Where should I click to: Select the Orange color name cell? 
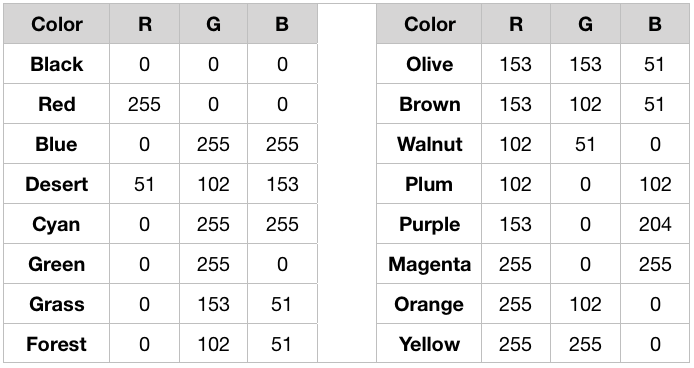[x=429, y=304]
